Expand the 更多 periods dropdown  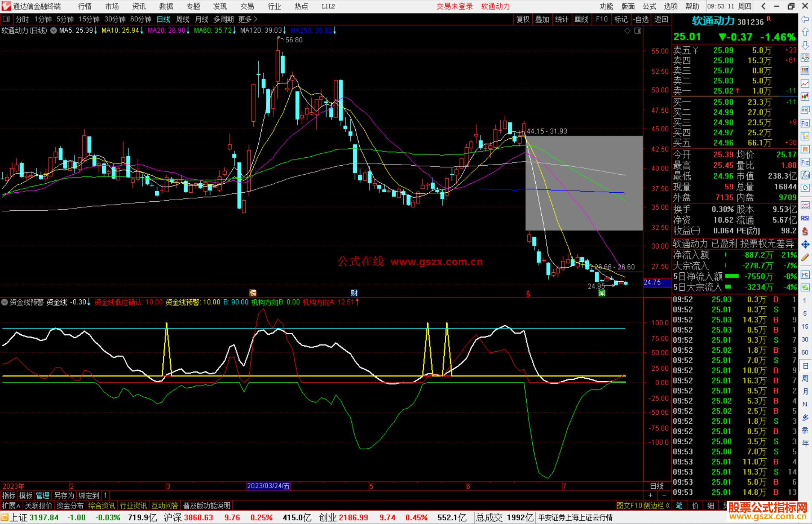pos(247,19)
